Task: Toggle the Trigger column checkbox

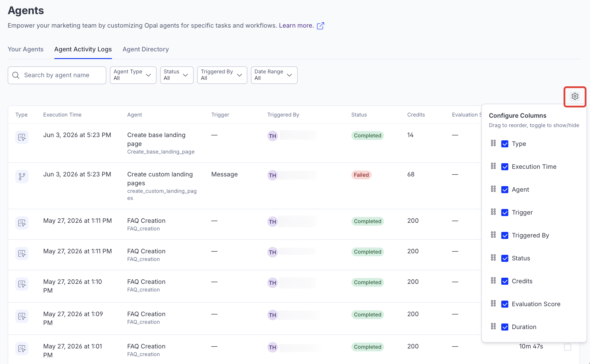Action: click(x=505, y=213)
